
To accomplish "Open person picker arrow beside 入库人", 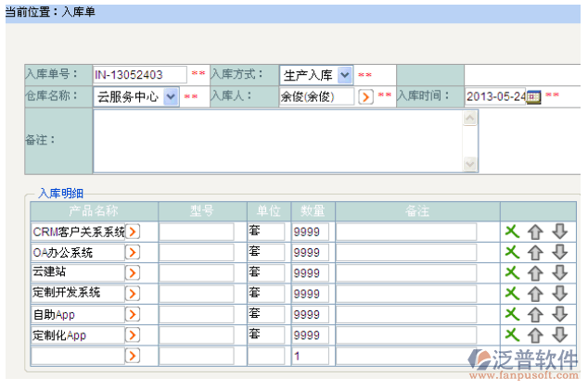I will coord(365,96).
